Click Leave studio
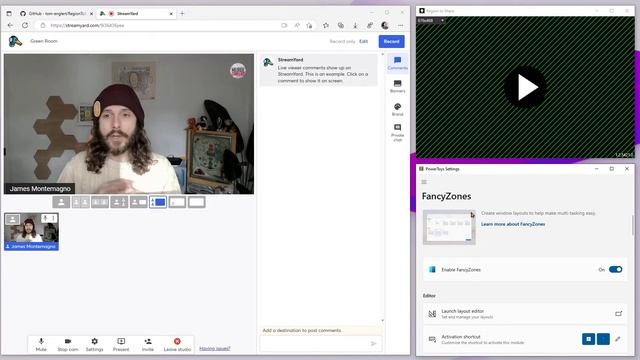 (x=177, y=344)
